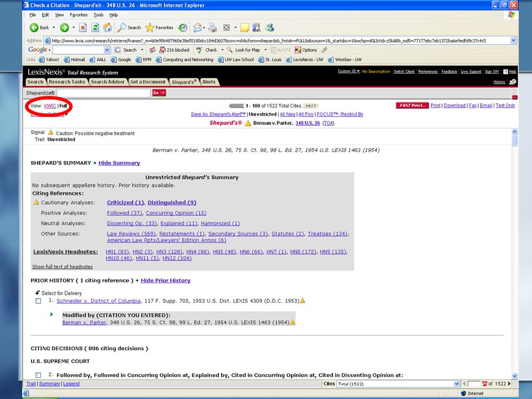Switch to the Research Tasks tab

(67, 82)
